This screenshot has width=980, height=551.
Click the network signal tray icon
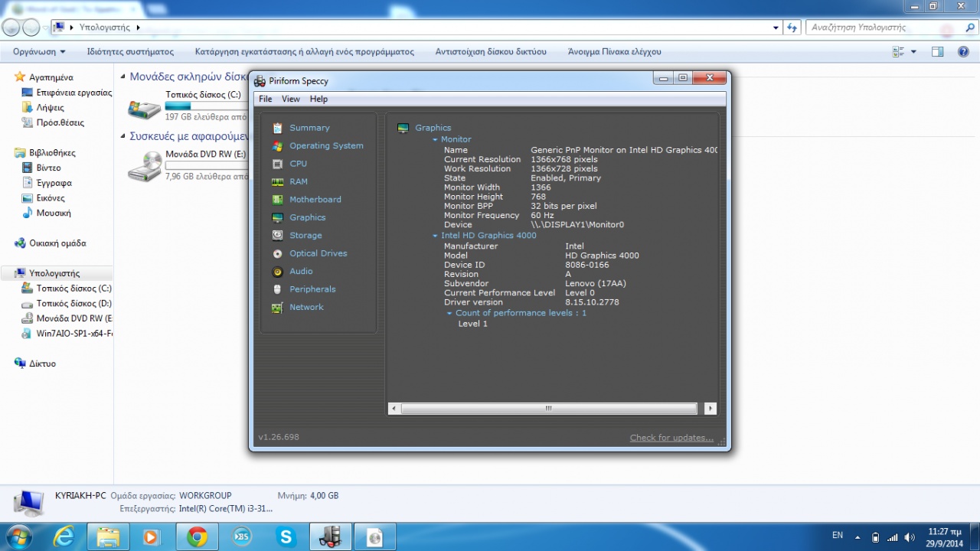[892, 537]
